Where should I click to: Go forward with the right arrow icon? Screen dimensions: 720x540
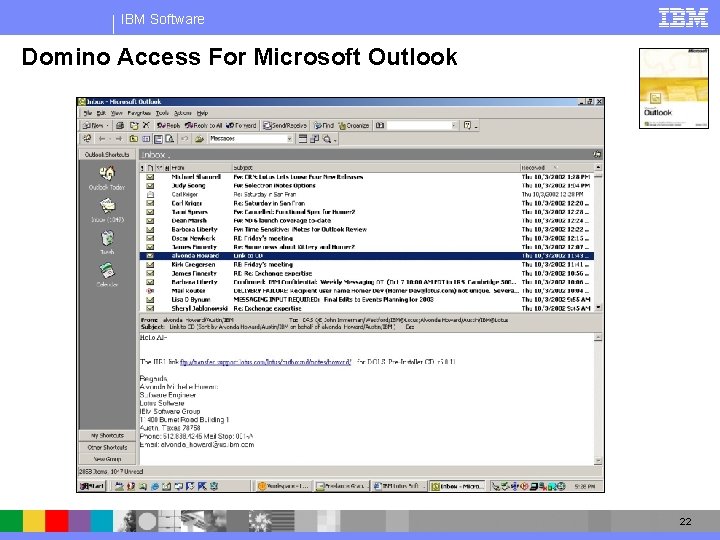coord(119,139)
